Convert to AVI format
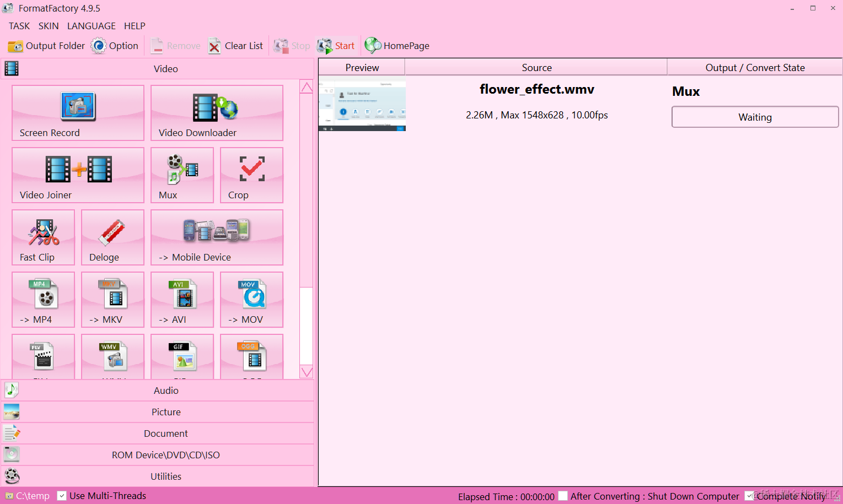843x504 pixels. tap(182, 300)
